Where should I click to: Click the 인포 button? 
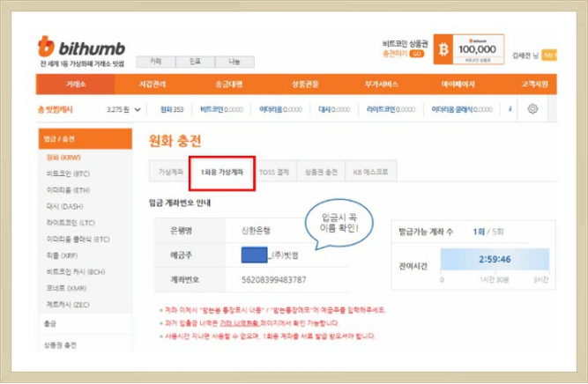pos(195,62)
